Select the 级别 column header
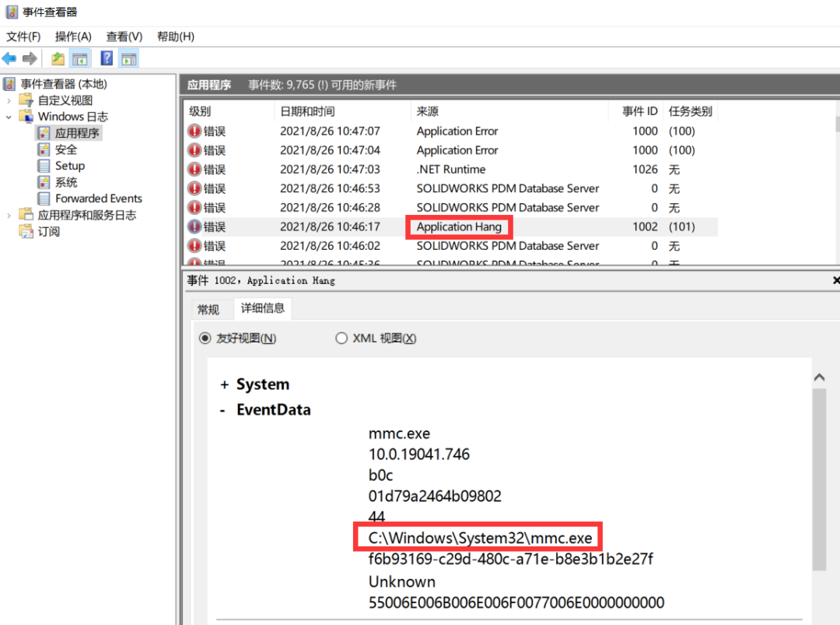 click(x=198, y=111)
